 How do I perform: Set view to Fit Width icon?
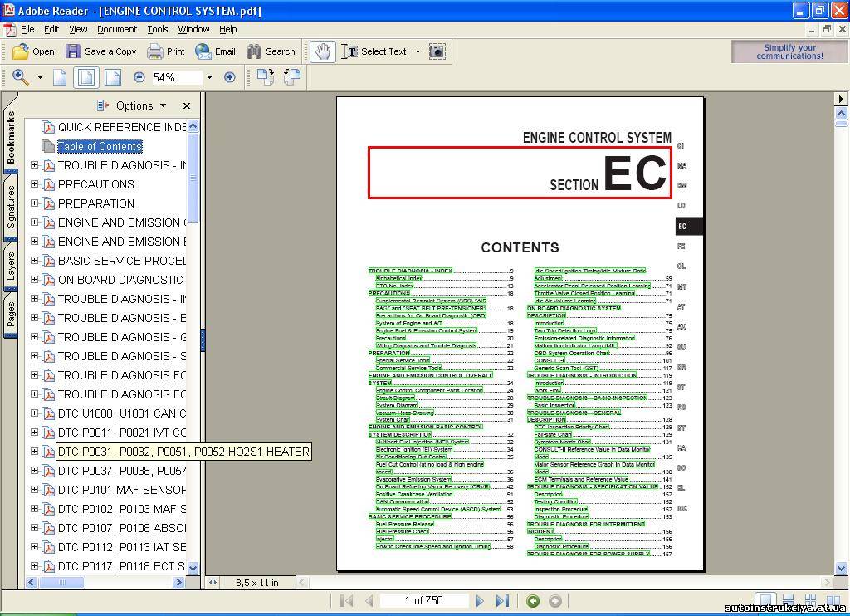tap(112, 77)
